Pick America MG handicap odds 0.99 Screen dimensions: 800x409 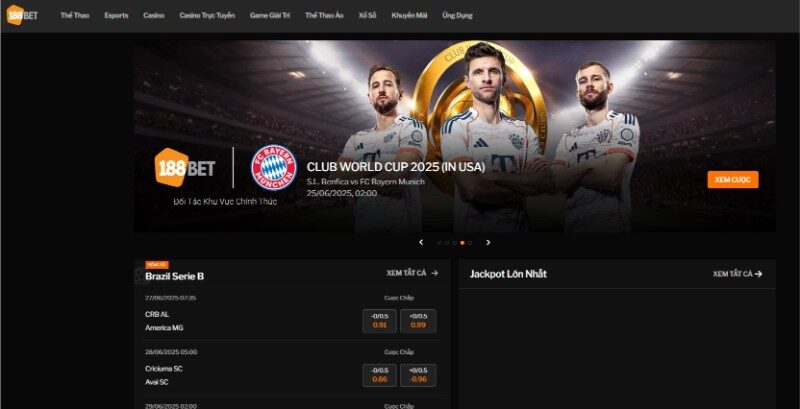tap(418, 321)
